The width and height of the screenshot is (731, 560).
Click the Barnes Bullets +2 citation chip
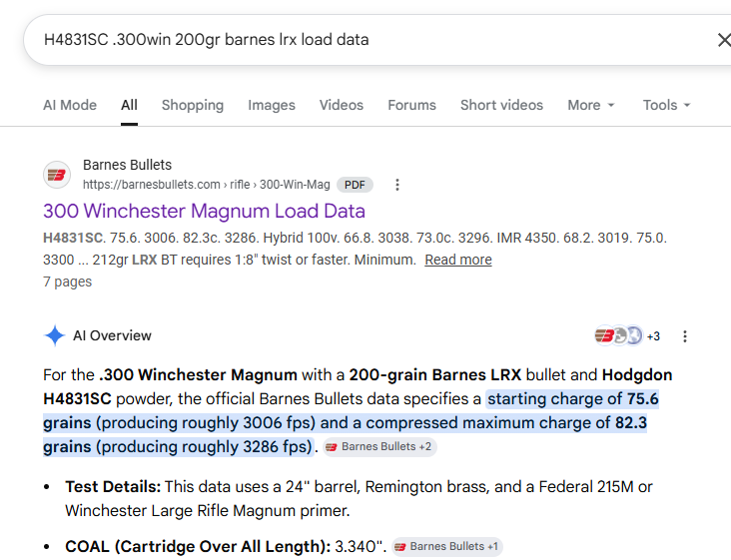379,447
